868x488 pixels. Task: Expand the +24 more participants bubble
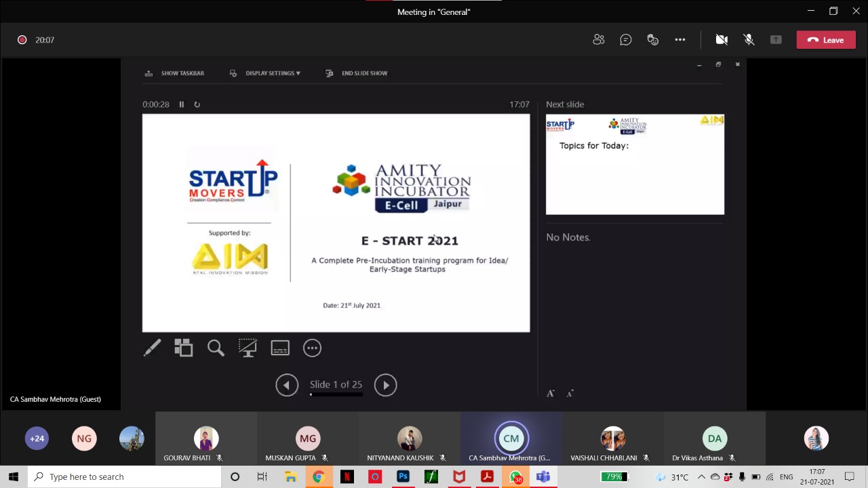[37, 439]
